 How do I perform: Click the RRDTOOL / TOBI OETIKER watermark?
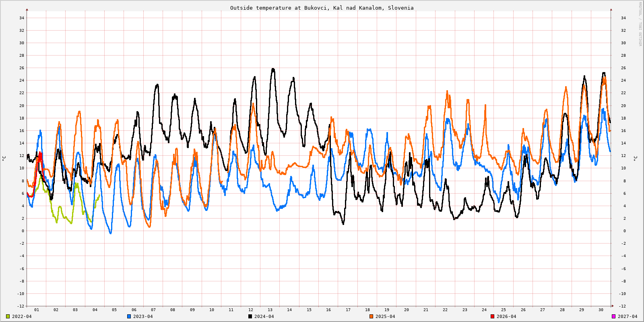coord(640,24)
